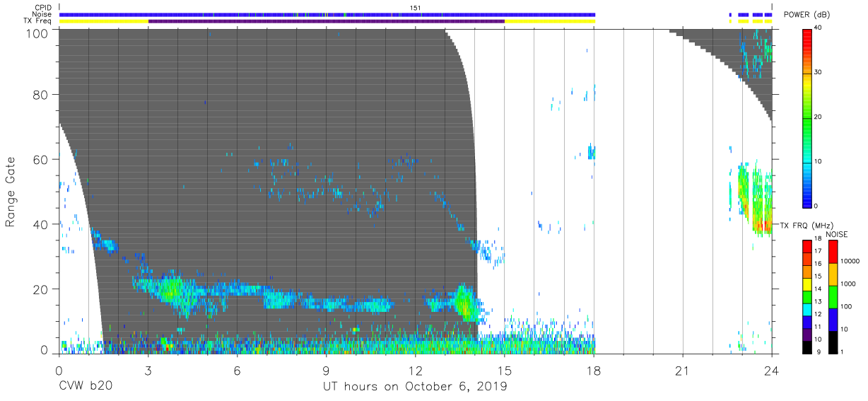Click the Range Gate tick "100"
Screen dimensions: 868x401
coord(38,33)
